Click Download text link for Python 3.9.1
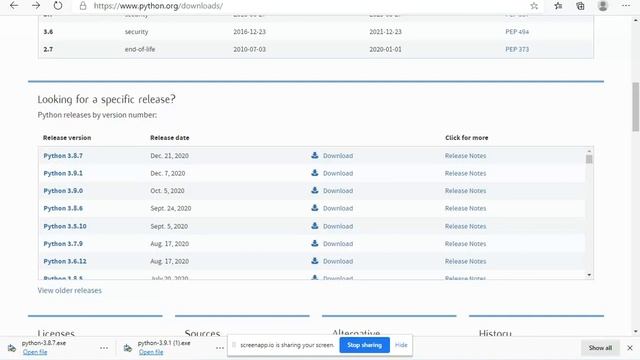Image resolution: width=640 pixels, height=360 pixels. (x=338, y=173)
